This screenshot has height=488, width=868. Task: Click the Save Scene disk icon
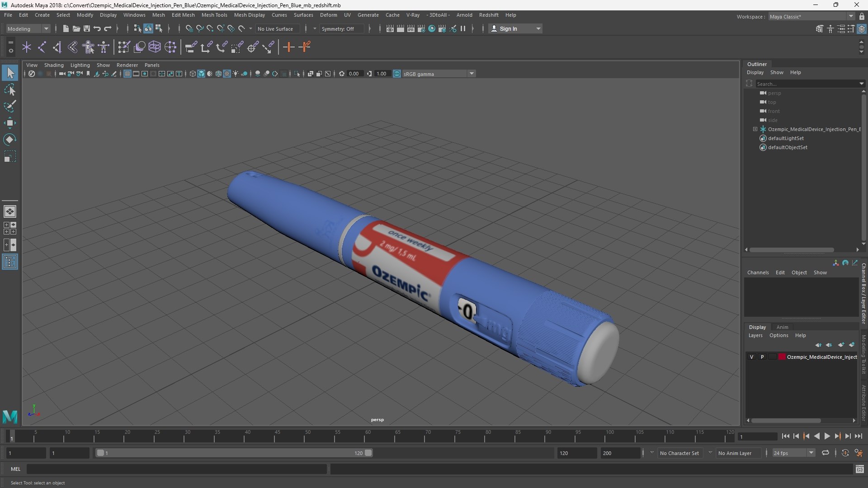86,28
